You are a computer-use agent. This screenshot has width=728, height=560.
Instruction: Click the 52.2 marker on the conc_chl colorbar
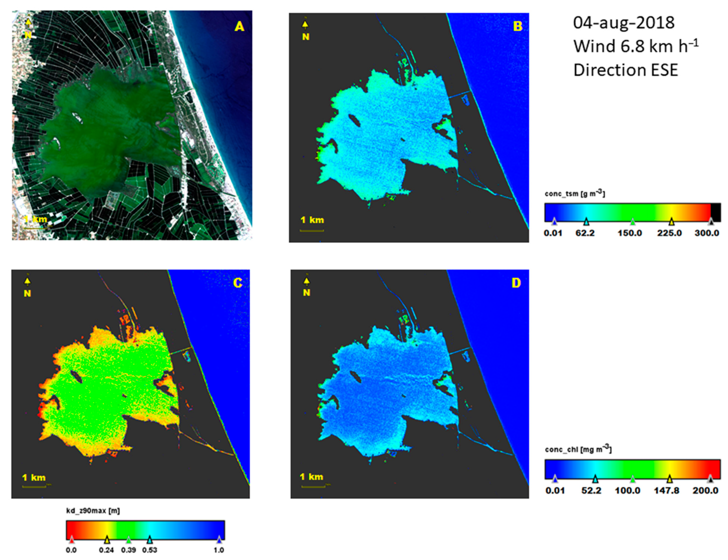click(595, 479)
